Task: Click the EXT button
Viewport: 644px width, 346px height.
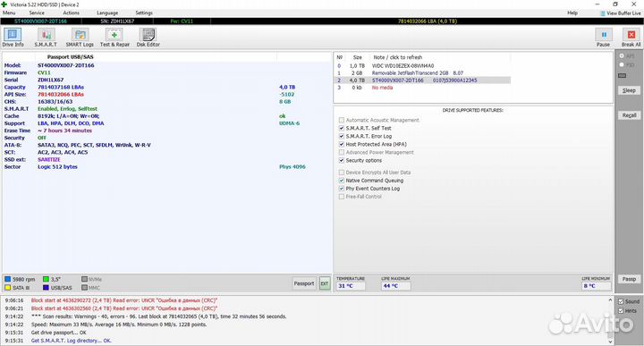Action: [325, 283]
